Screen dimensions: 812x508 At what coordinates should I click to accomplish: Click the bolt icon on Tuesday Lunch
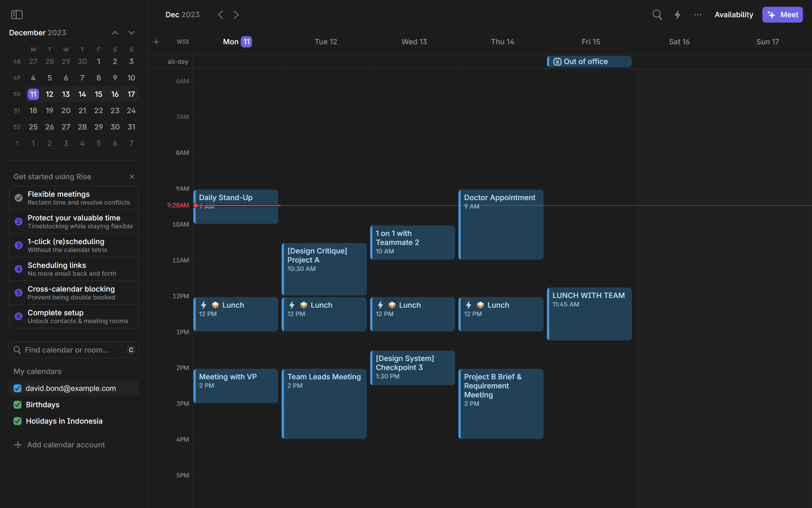coord(292,305)
